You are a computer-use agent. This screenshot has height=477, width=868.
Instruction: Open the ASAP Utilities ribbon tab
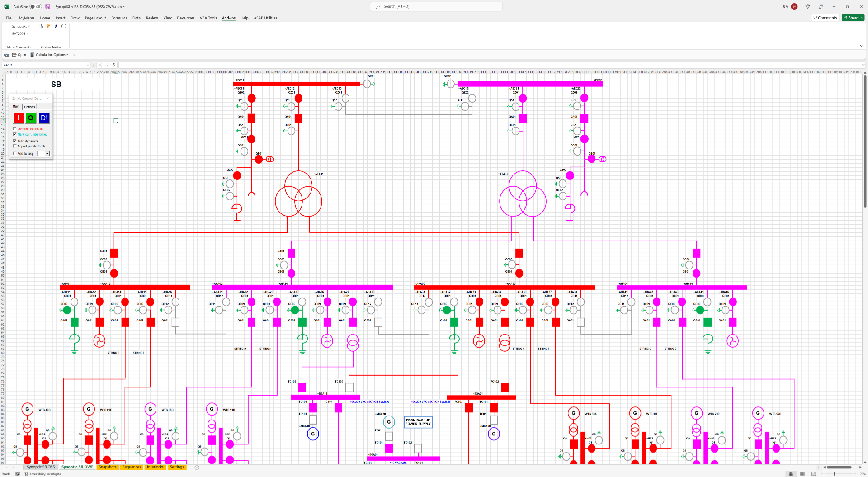pyautogui.click(x=265, y=18)
